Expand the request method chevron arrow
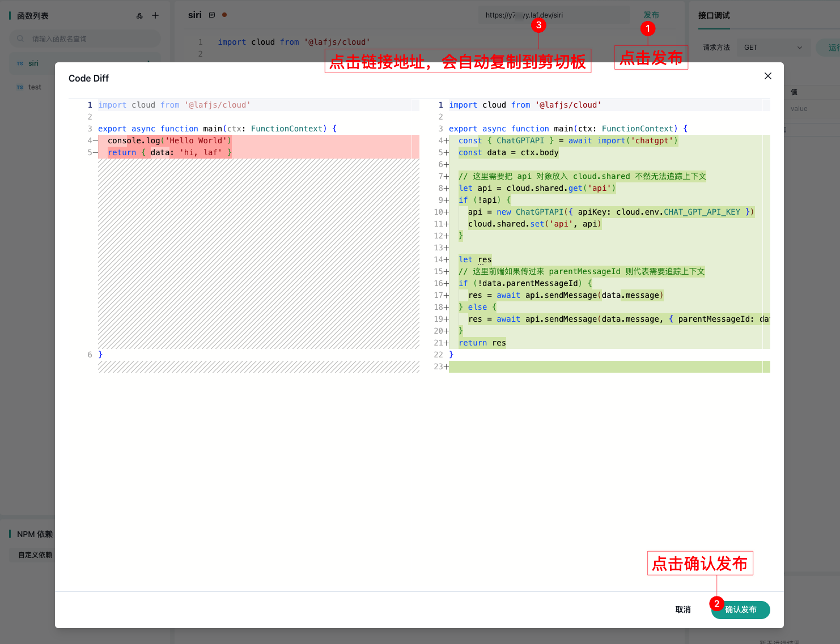Screen dimensions: 840x644 [x=800, y=48]
